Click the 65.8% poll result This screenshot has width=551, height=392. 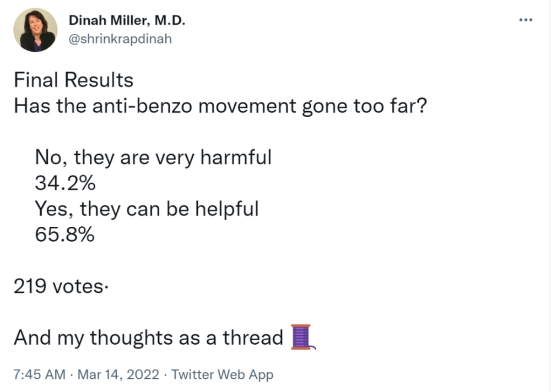(64, 235)
